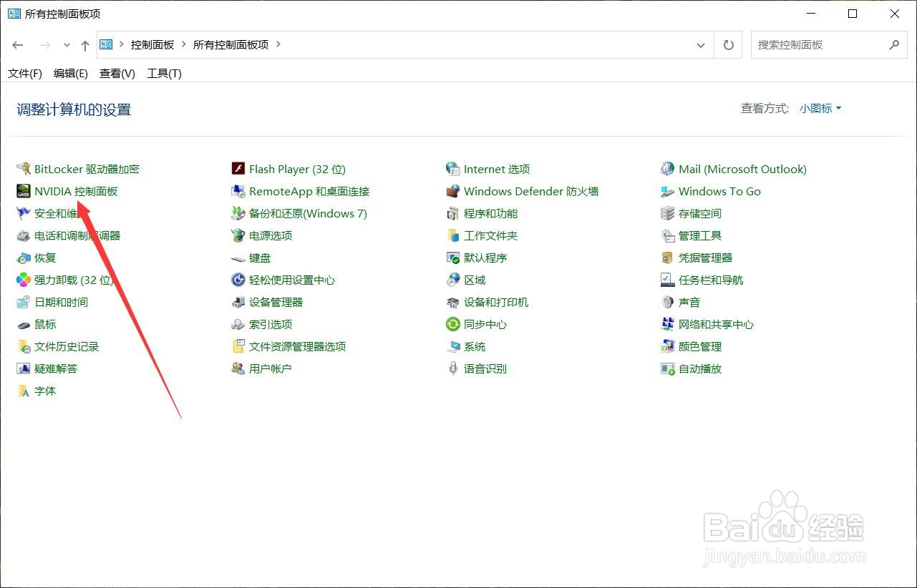Open Mail (Microsoft Outlook)
This screenshot has width=917, height=588.
(x=742, y=169)
